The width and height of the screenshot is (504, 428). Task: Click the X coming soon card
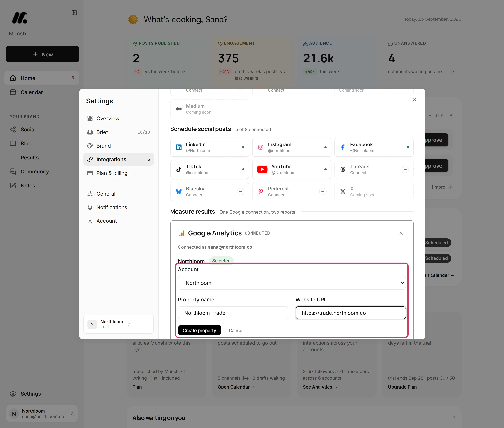(374, 191)
